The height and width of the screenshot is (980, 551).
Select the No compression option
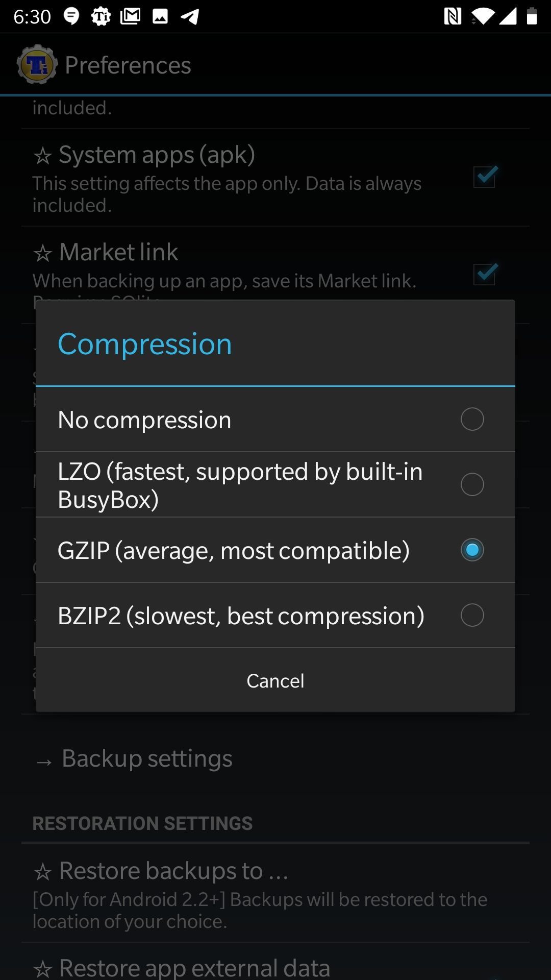coord(472,419)
